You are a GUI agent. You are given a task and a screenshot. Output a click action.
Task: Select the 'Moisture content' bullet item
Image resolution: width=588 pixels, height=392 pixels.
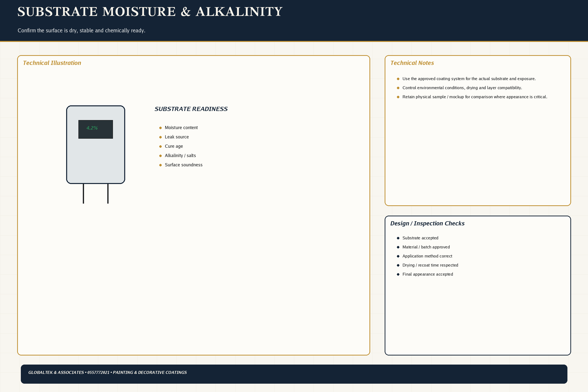pos(179,128)
